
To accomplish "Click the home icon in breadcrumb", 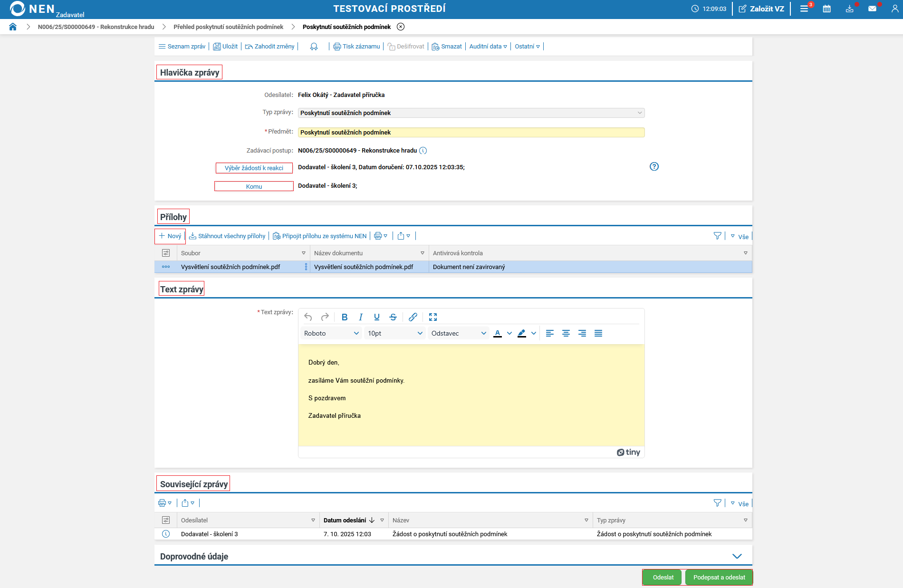I will [x=13, y=27].
